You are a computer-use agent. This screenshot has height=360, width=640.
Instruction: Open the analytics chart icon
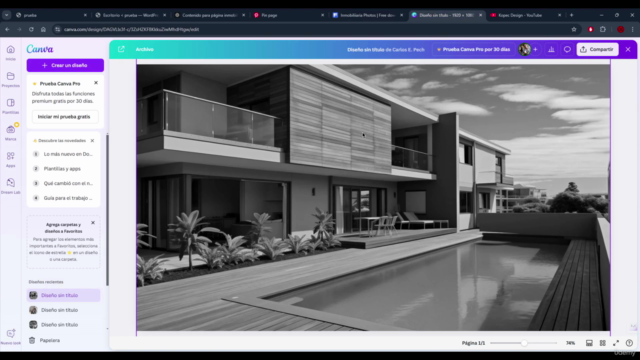coord(551,49)
